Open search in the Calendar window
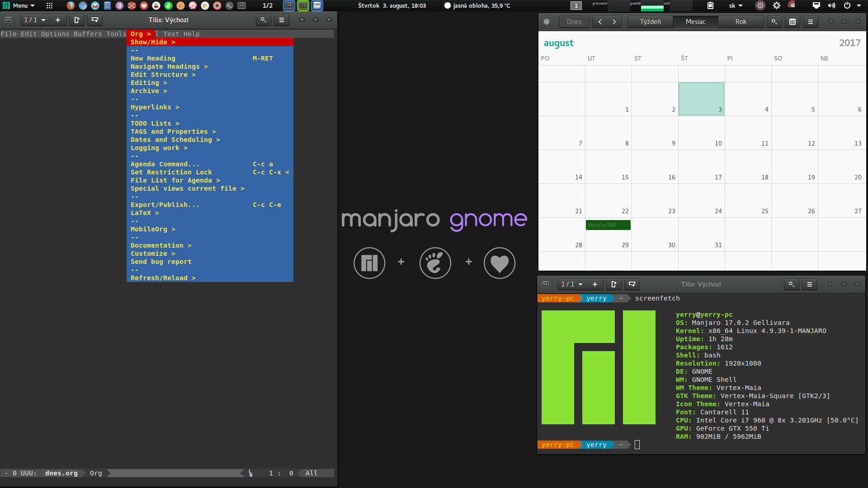 point(774,22)
